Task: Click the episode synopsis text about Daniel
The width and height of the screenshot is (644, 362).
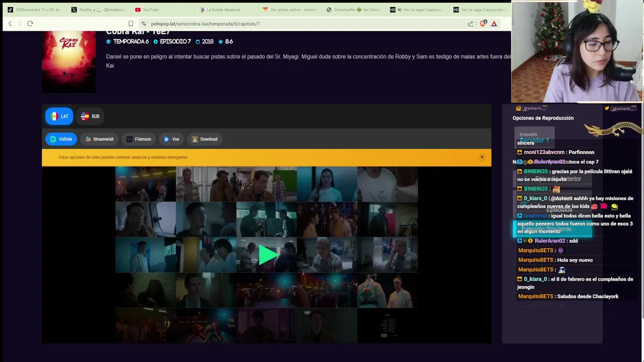Action: pyautogui.click(x=308, y=61)
